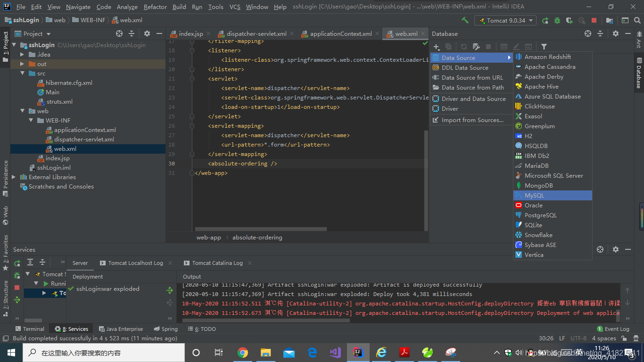Click the UTF-8 encoding in status bar

coord(578,338)
